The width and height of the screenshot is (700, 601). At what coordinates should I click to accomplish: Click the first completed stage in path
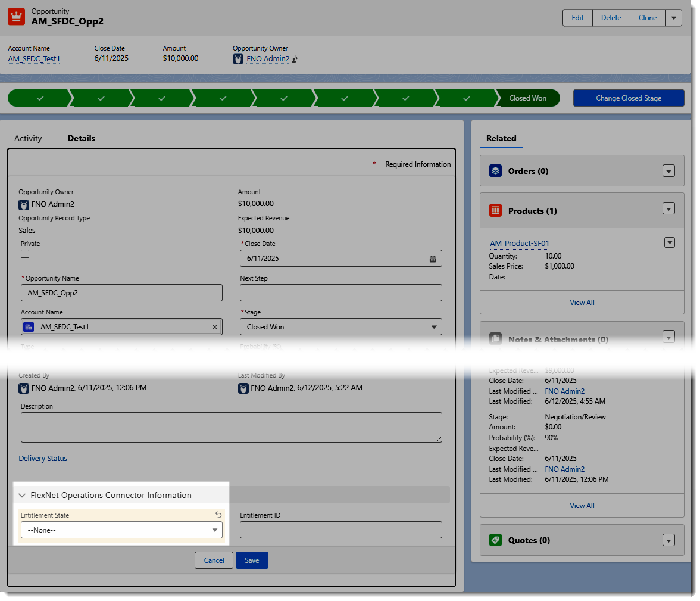point(40,98)
